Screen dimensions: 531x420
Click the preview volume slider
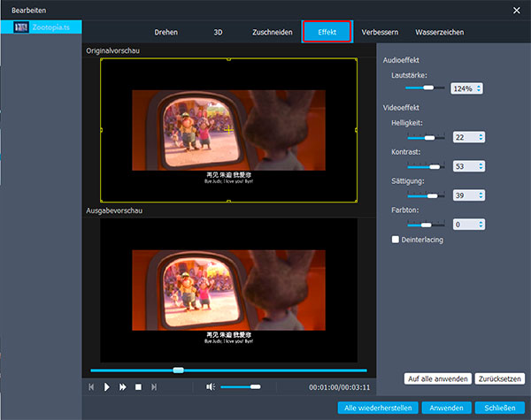pyautogui.click(x=241, y=386)
